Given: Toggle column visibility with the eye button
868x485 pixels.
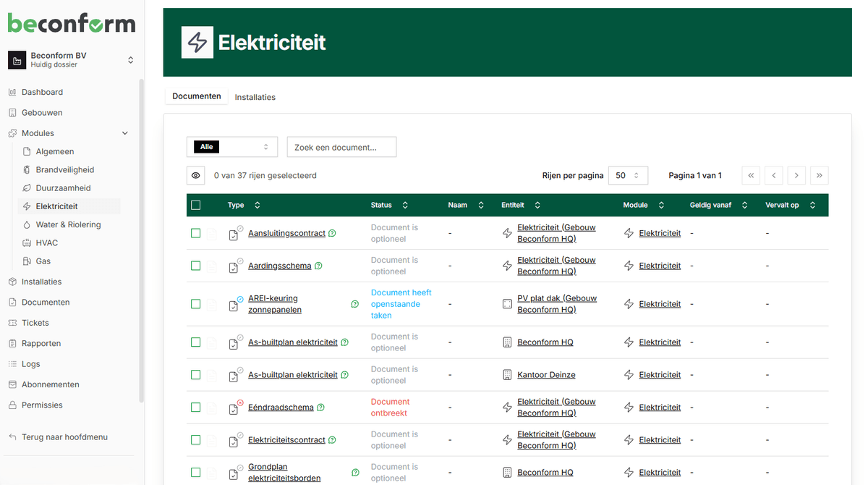Looking at the screenshot, I should tap(195, 175).
